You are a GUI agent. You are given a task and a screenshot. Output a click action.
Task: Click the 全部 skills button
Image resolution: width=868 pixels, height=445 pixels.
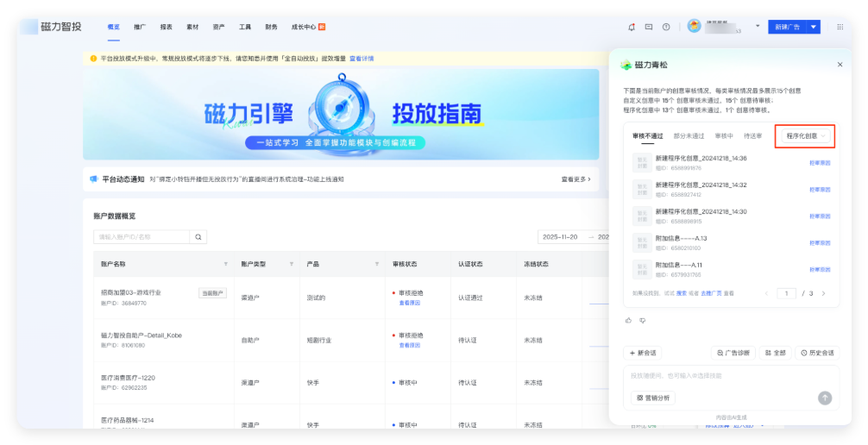click(x=775, y=353)
